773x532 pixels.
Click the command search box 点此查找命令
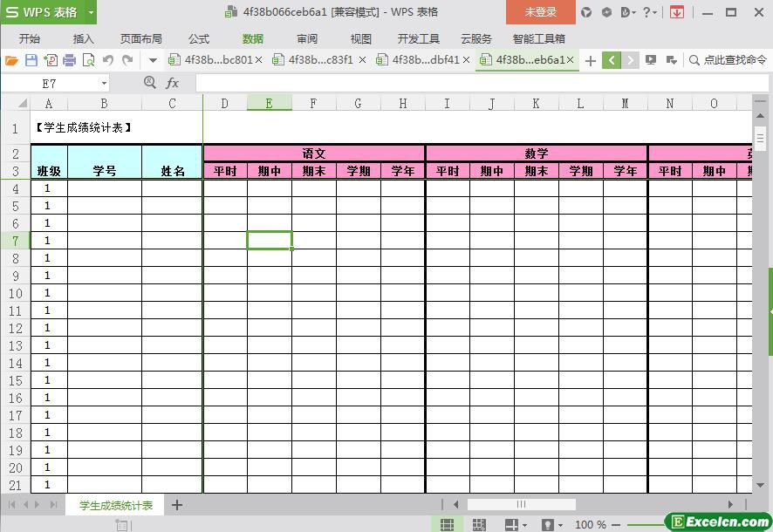(728, 60)
